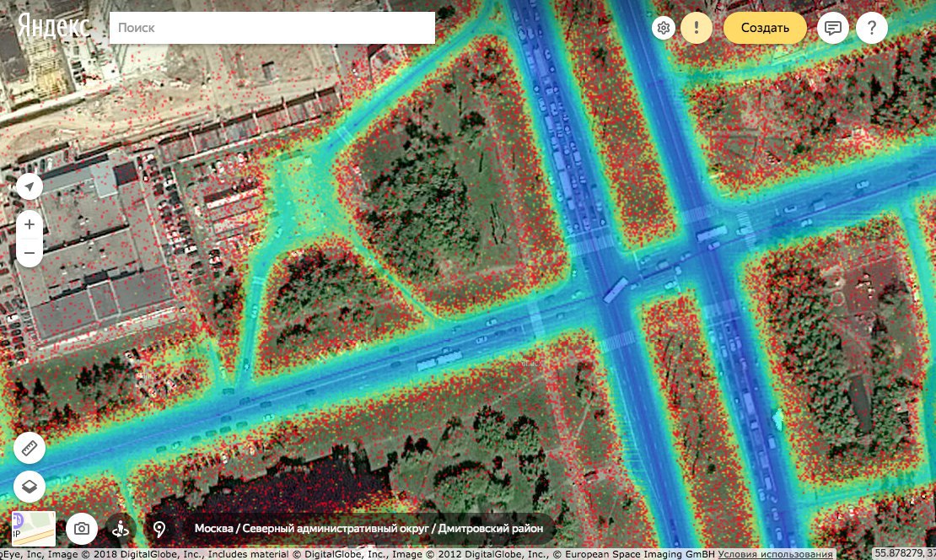
Task: Open the Условия использования link
Action: (x=776, y=554)
